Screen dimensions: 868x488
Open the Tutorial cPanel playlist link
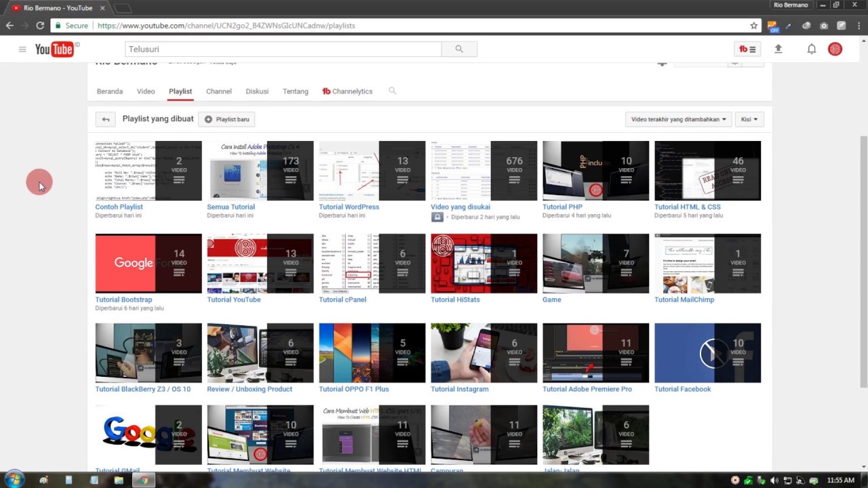(342, 300)
